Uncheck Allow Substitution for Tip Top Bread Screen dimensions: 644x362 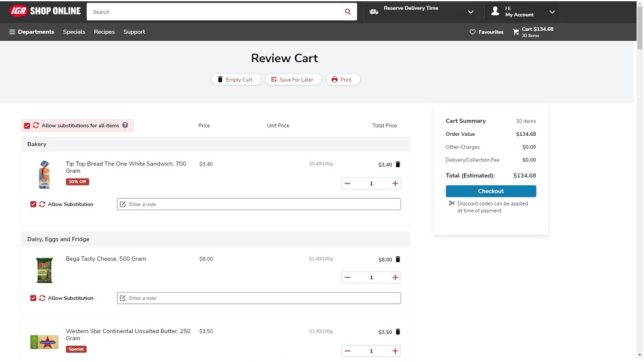tap(33, 204)
